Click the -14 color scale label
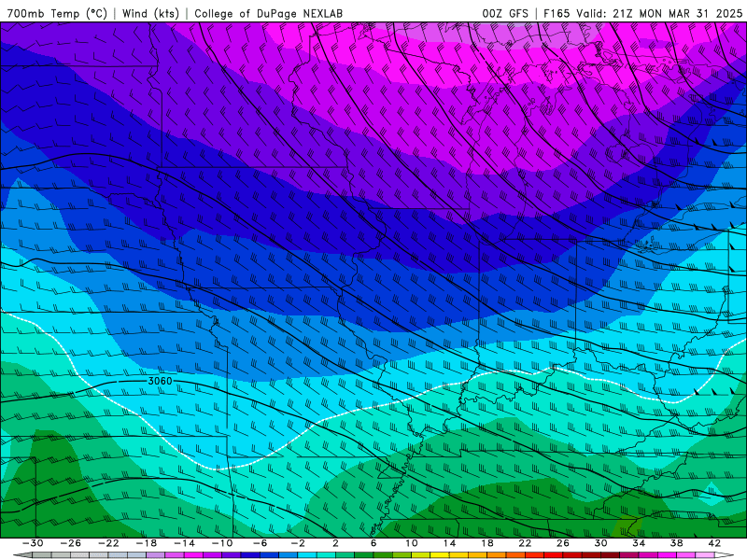Viewport: 747px width, 560px height. point(184,543)
